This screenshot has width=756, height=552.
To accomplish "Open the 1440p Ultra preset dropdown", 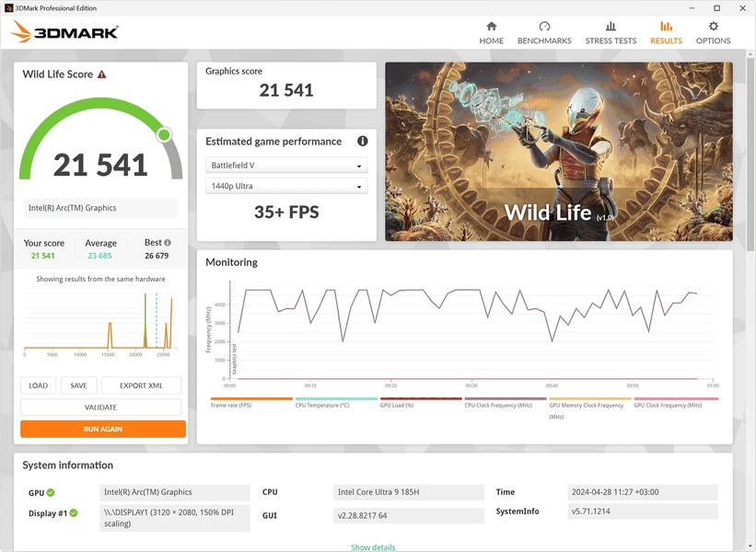I will (x=286, y=186).
